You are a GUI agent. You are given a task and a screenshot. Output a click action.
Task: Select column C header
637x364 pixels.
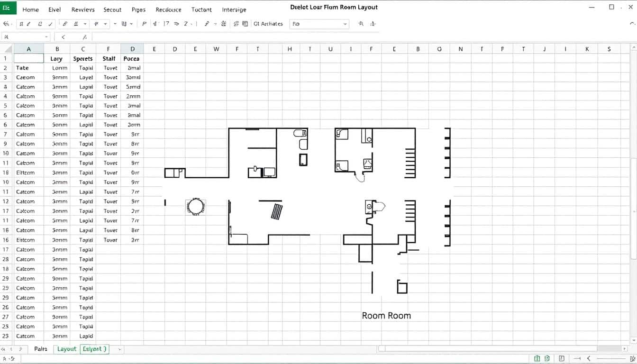pyautogui.click(x=83, y=49)
